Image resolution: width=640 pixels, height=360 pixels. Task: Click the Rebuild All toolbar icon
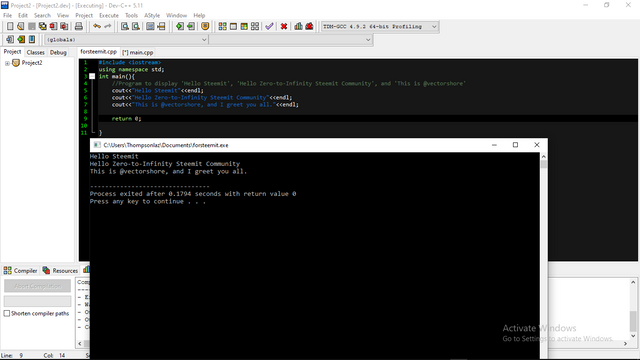[255, 27]
